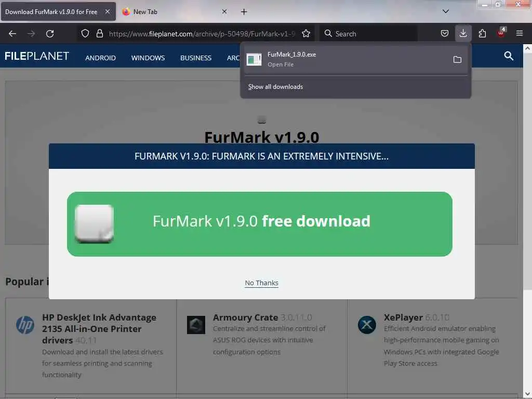532x399 pixels.
Task: Click the FurMark_1.9.0.exe file icon in downloads
Action: coord(254,59)
